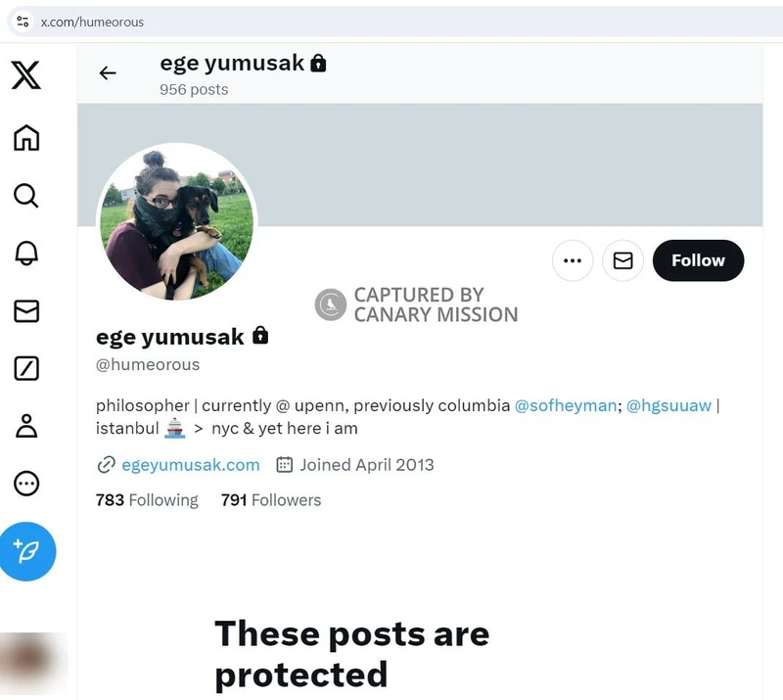The height and width of the screenshot is (700, 783).
Task: Go back using the arrow icon
Action: click(x=108, y=72)
